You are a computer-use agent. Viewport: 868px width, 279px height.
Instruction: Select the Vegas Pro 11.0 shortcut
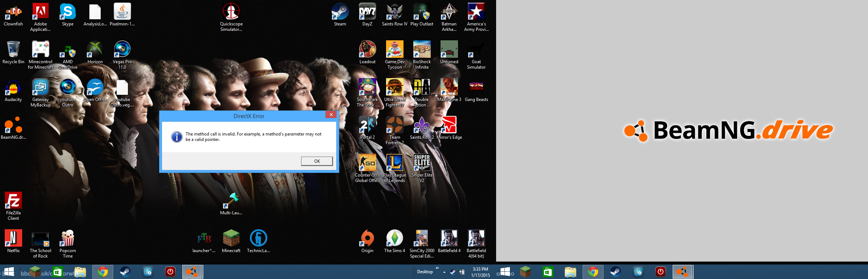[122, 55]
